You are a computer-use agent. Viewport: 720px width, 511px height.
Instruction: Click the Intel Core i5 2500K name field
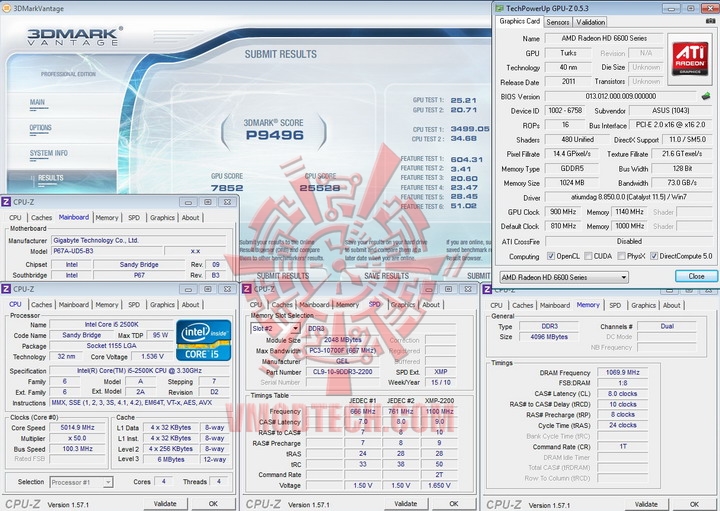111,325
